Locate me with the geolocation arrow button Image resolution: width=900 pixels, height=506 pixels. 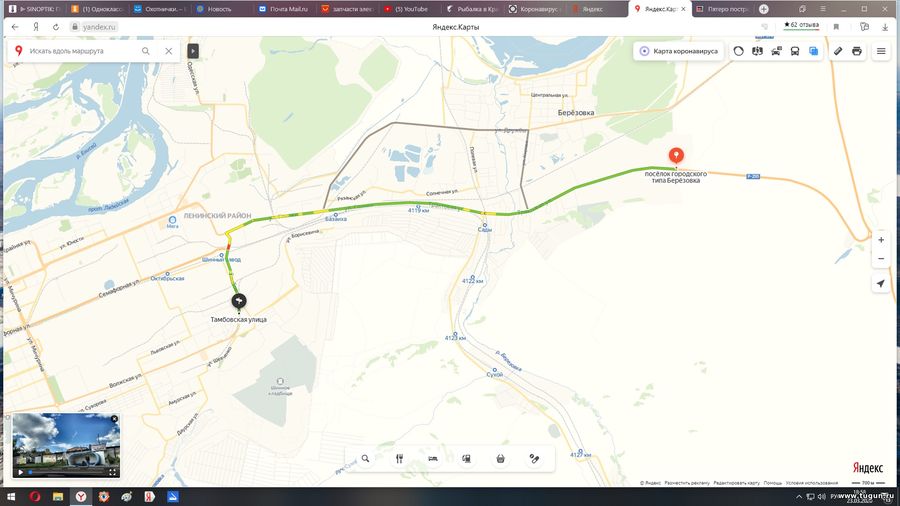(x=881, y=283)
